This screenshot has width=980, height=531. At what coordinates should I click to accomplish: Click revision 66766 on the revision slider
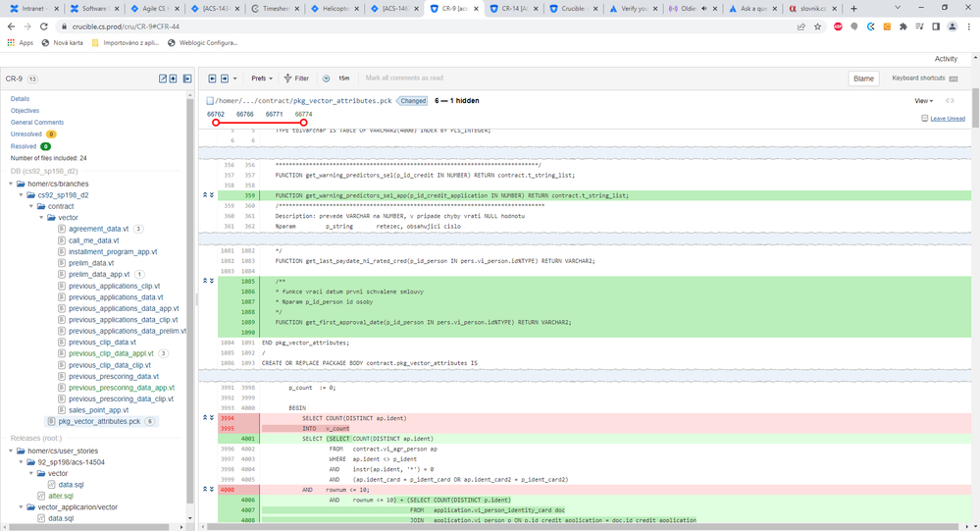(x=245, y=115)
